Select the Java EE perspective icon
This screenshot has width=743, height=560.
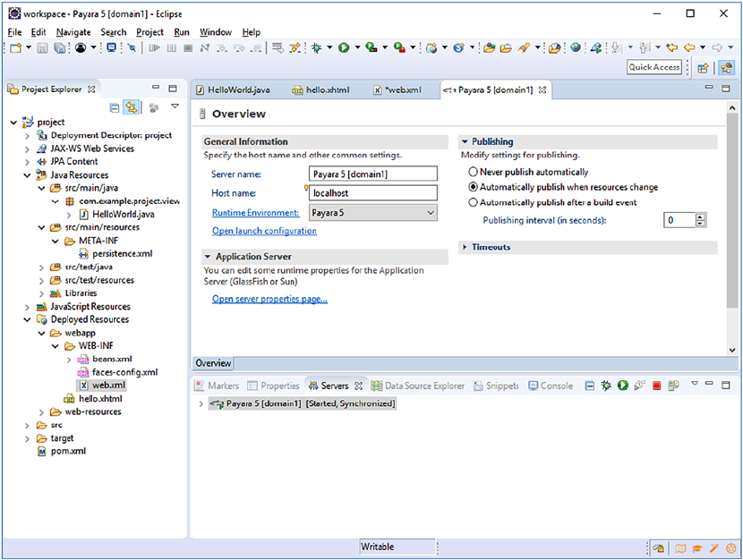pos(726,68)
